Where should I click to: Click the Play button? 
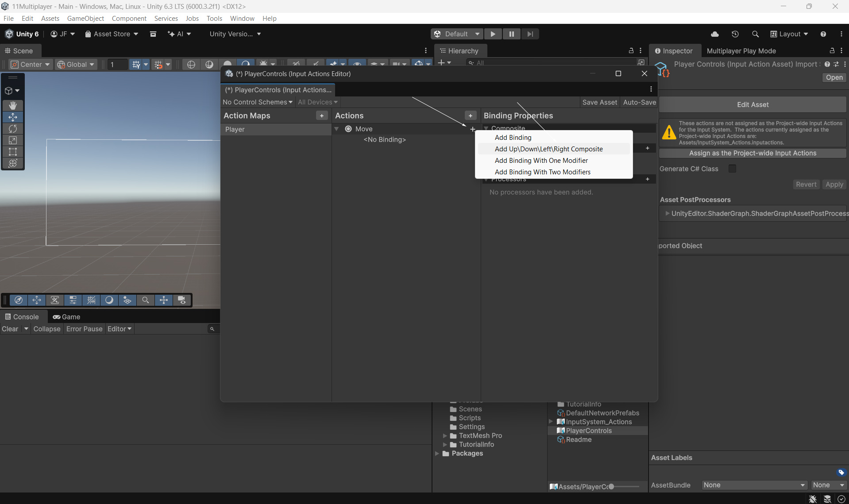tap(493, 34)
